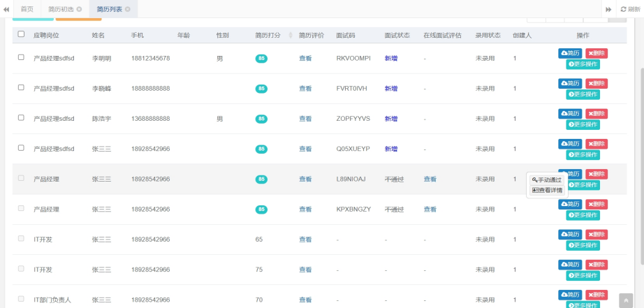644x308 pixels.
Task: Sort by 简历打分 column arrows
Action: 290,35
